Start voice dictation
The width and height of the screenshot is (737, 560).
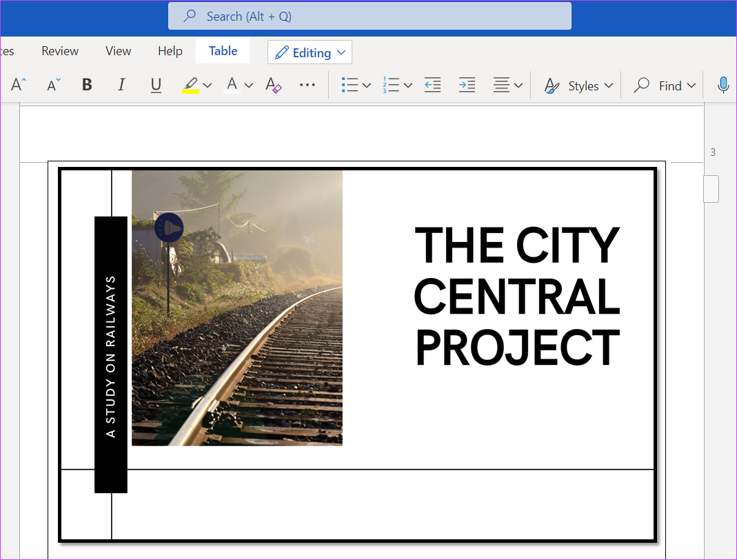723,84
